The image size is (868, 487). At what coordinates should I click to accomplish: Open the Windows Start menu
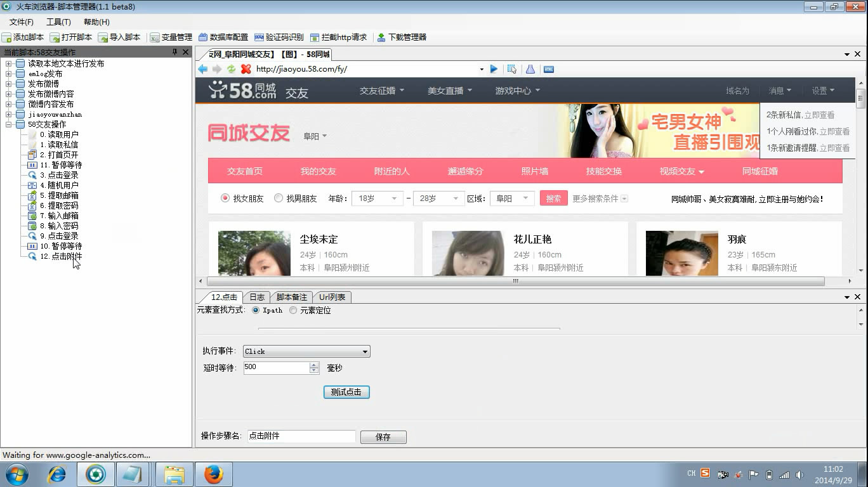click(17, 474)
